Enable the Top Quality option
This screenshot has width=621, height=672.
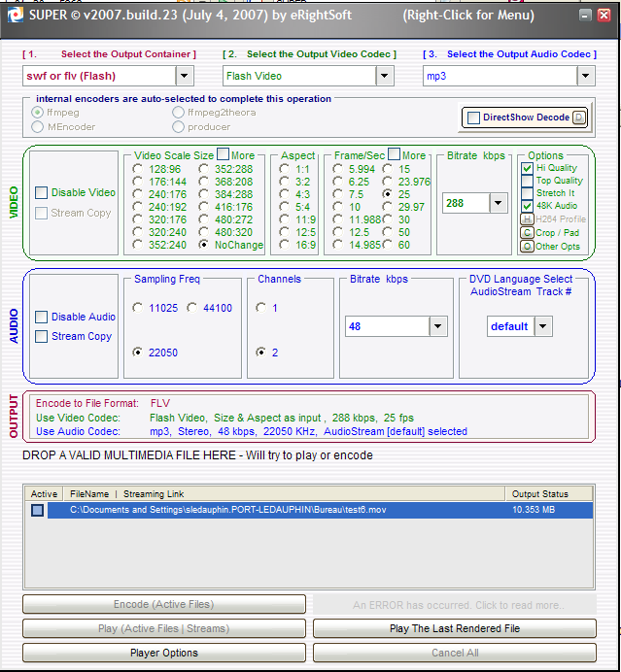pyautogui.click(x=527, y=181)
